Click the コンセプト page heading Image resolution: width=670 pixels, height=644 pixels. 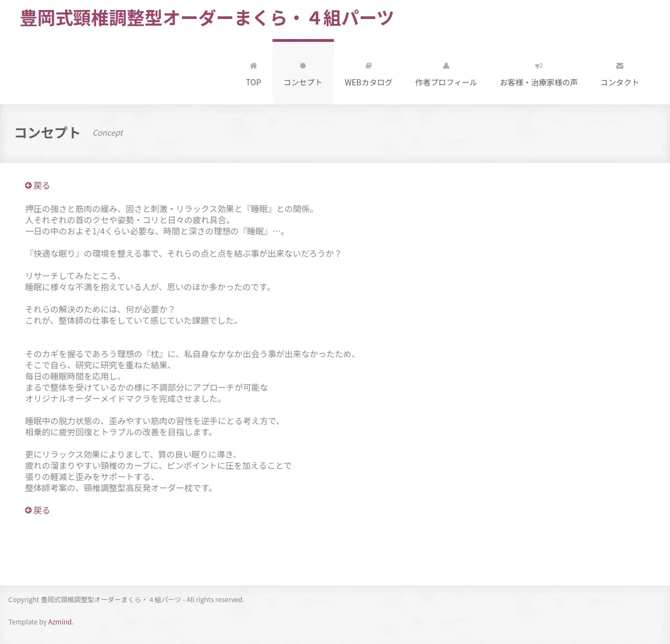(x=47, y=133)
